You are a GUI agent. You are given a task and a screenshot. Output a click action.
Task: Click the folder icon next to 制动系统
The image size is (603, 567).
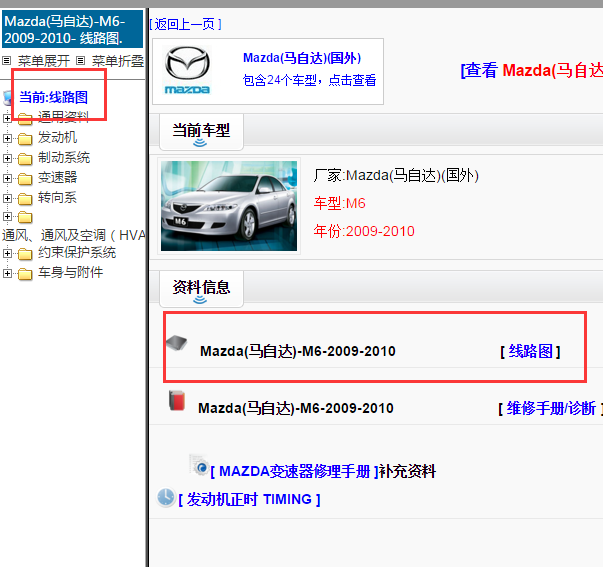pyautogui.click(x=25, y=158)
